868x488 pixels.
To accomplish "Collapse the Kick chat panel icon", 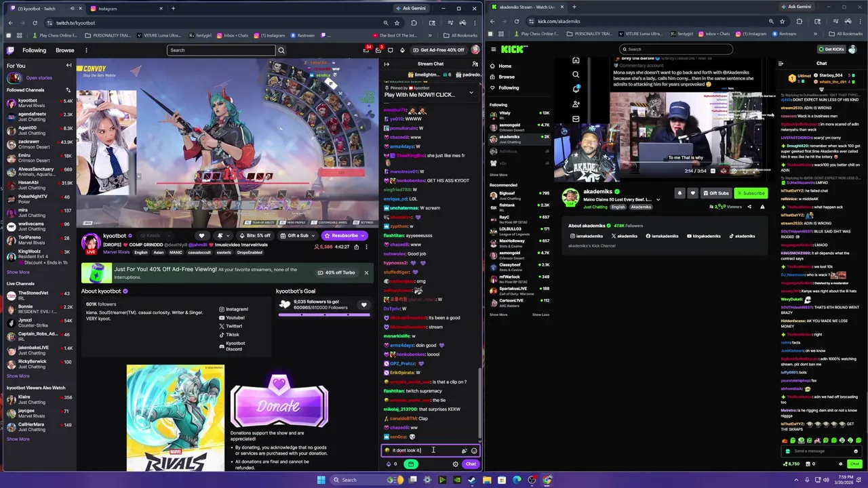I will 781,64.
